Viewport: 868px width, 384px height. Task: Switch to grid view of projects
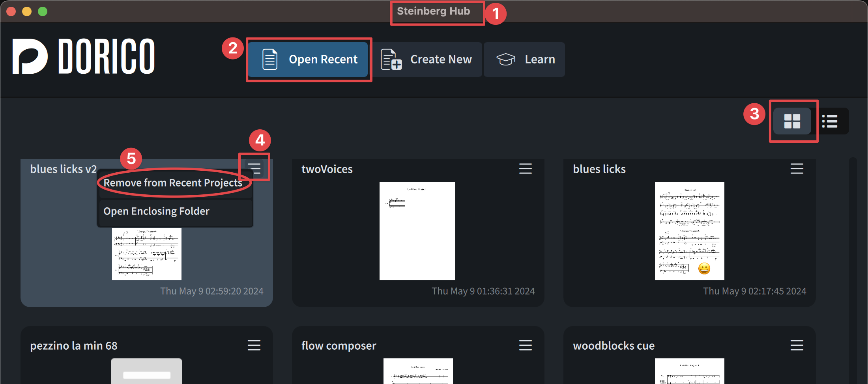(x=792, y=121)
